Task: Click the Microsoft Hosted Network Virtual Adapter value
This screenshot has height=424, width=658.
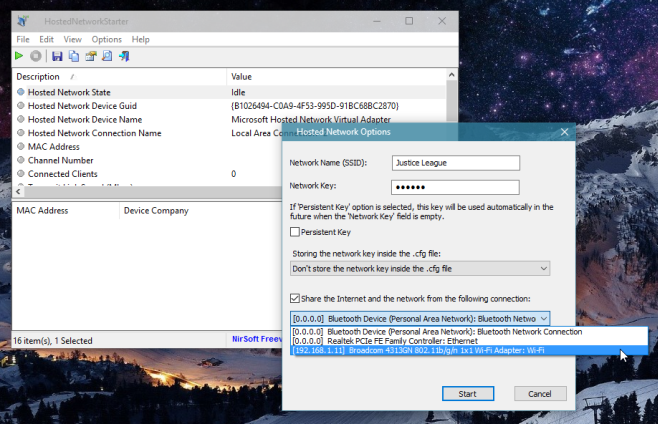Action: click(311, 120)
